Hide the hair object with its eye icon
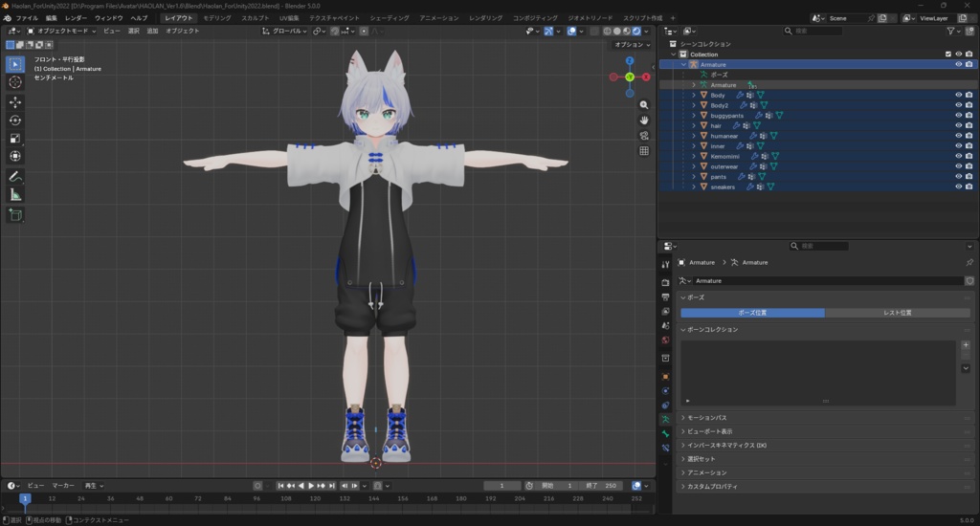The height and width of the screenshot is (526, 980). click(x=958, y=125)
